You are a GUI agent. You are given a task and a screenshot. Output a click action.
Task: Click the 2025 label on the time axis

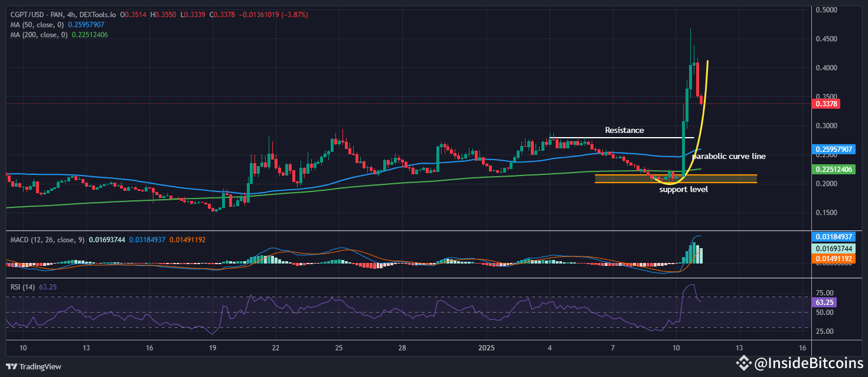[487, 348]
